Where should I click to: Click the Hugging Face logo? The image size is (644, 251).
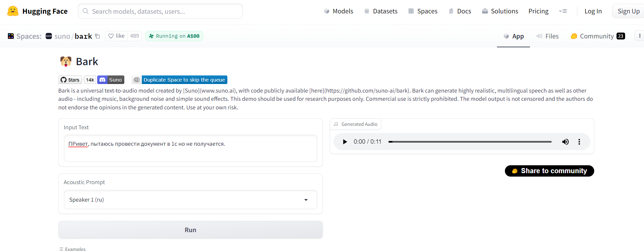pyautogui.click(x=37, y=11)
